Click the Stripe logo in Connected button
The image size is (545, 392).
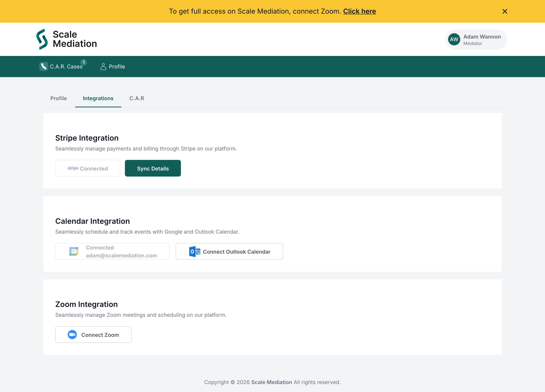[73, 168]
